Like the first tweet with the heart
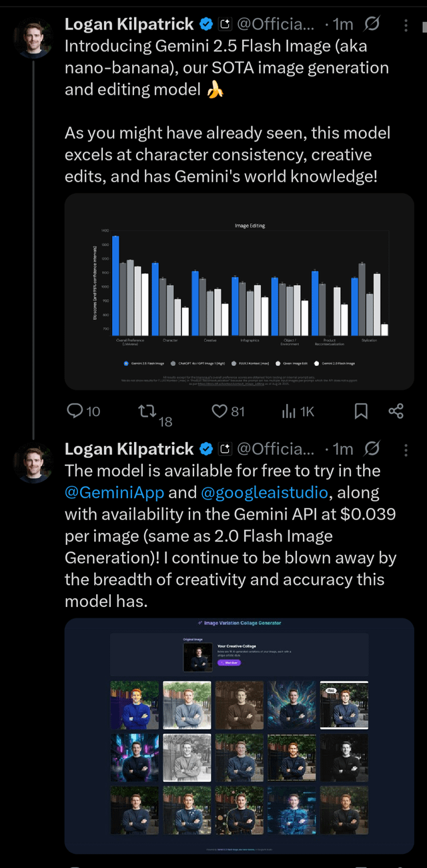The image size is (427, 868). pos(220,411)
